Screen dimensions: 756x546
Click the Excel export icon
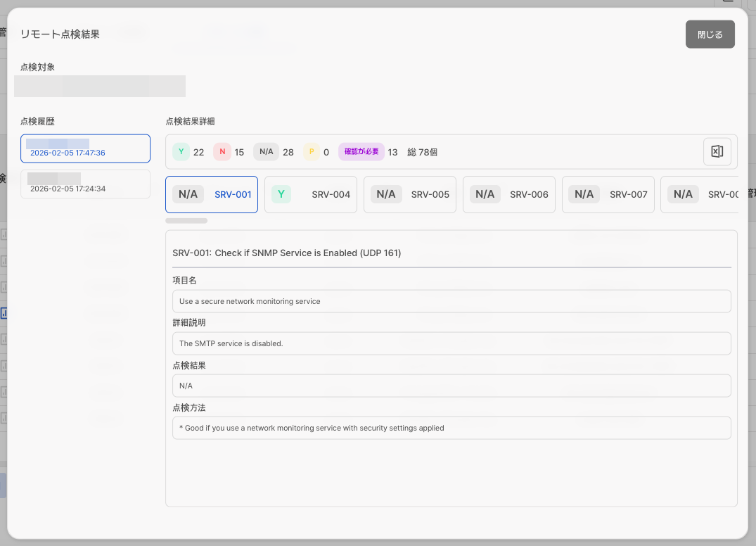point(717,151)
